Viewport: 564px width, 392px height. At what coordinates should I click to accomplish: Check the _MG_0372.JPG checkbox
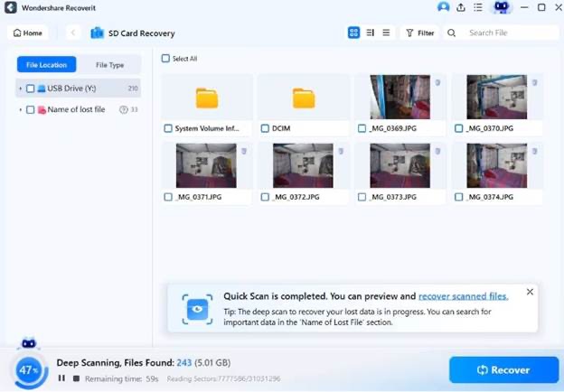(265, 197)
